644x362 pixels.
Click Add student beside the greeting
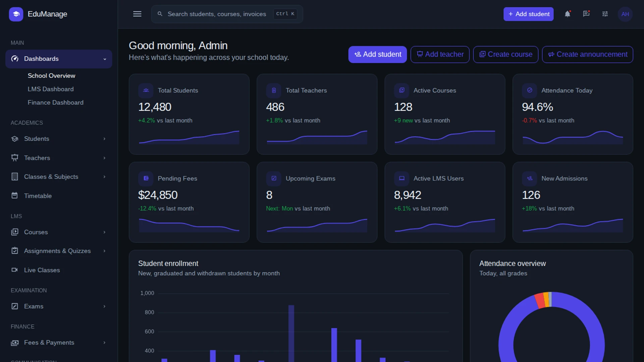point(377,54)
